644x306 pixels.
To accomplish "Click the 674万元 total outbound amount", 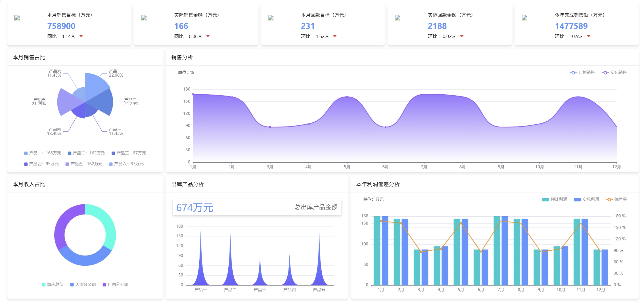I will (195, 208).
